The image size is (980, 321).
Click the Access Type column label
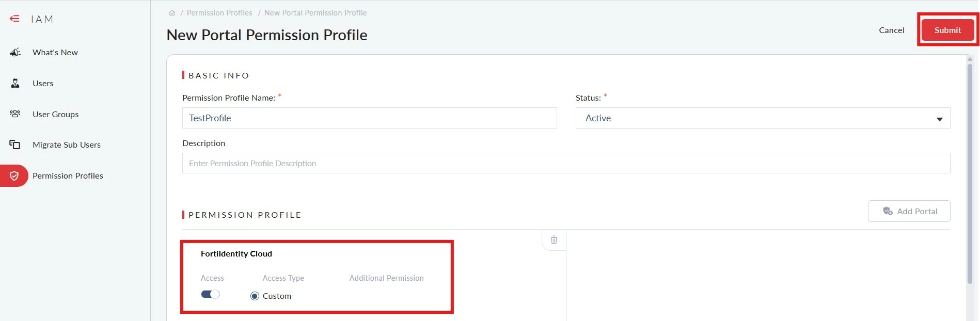tap(283, 278)
